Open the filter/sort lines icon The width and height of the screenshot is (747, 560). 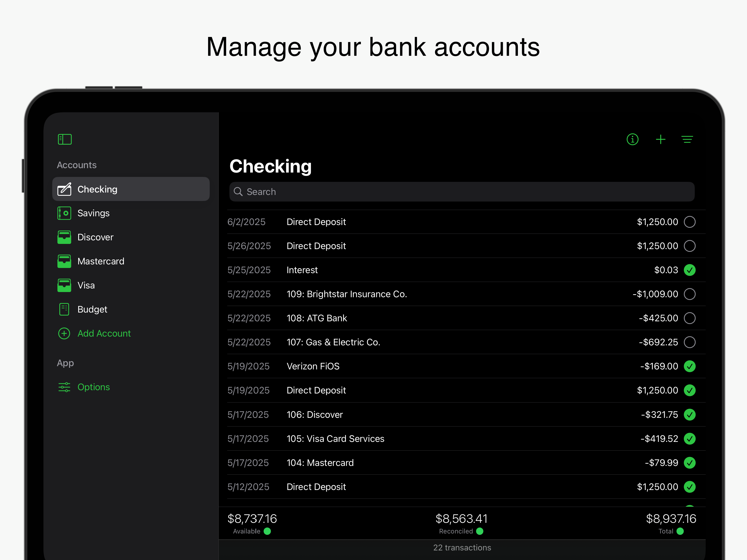click(687, 139)
